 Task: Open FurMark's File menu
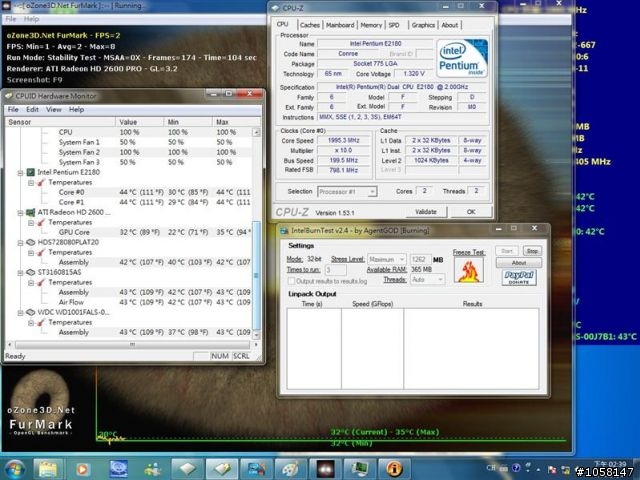[11, 19]
